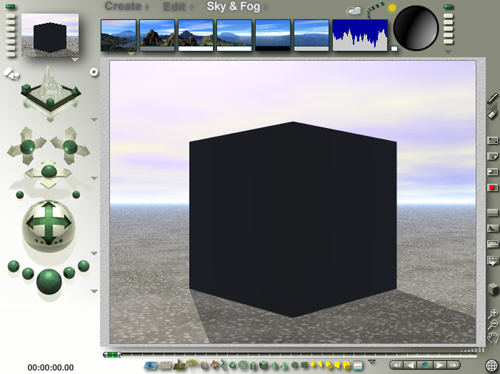Click the camera trackball with green arrows
Viewport: 500px width, 374px height.
pyautogui.click(x=49, y=224)
